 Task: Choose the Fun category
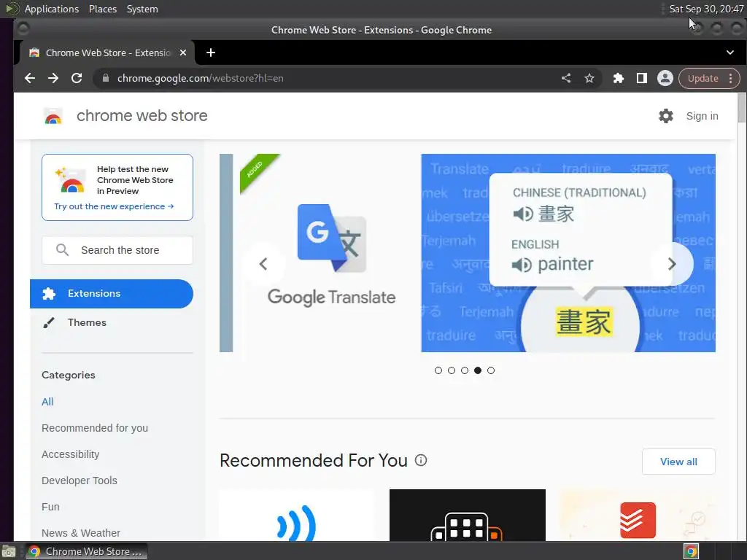click(50, 506)
